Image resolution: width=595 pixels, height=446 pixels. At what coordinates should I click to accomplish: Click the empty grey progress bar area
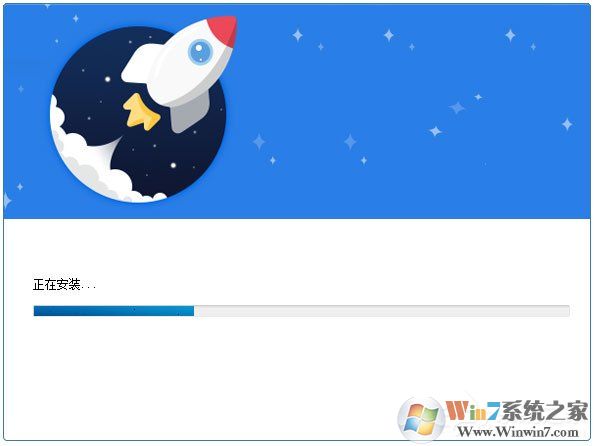click(382, 311)
